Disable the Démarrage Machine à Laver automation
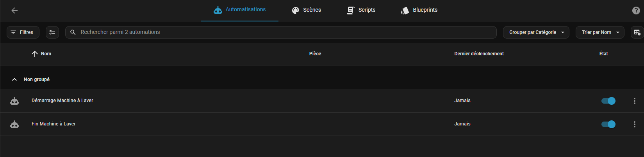Screen dimensions: 644x157 click(x=608, y=101)
